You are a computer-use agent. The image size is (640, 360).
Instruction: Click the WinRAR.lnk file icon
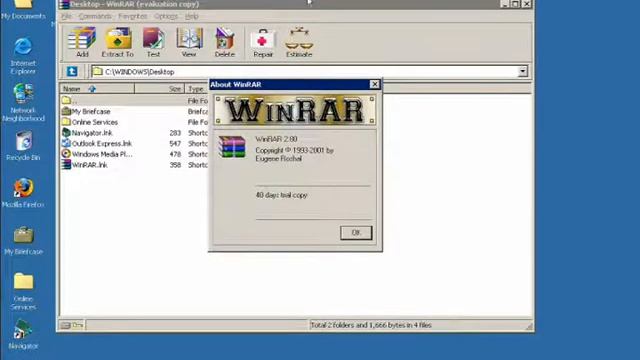(66, 165)
